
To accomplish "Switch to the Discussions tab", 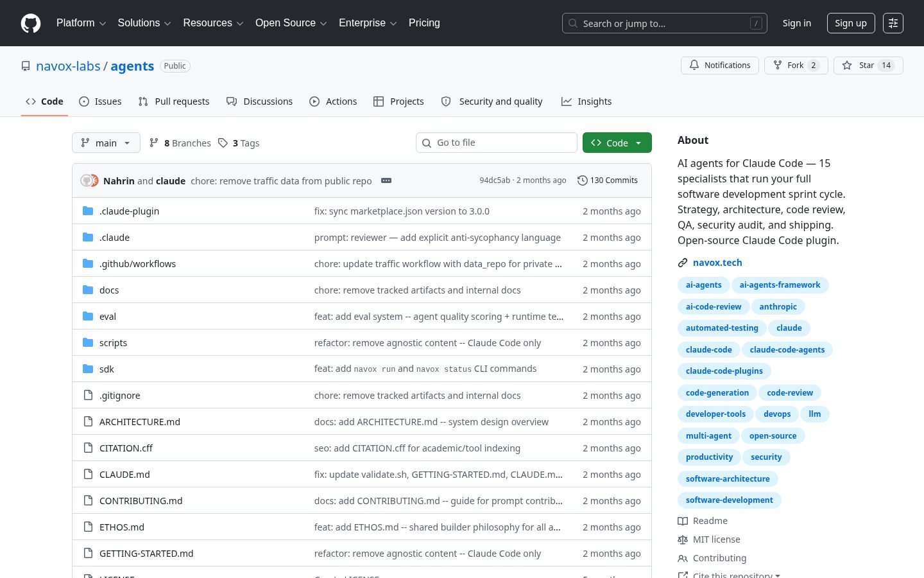I will pyautogui.click(x=259, y=101).
